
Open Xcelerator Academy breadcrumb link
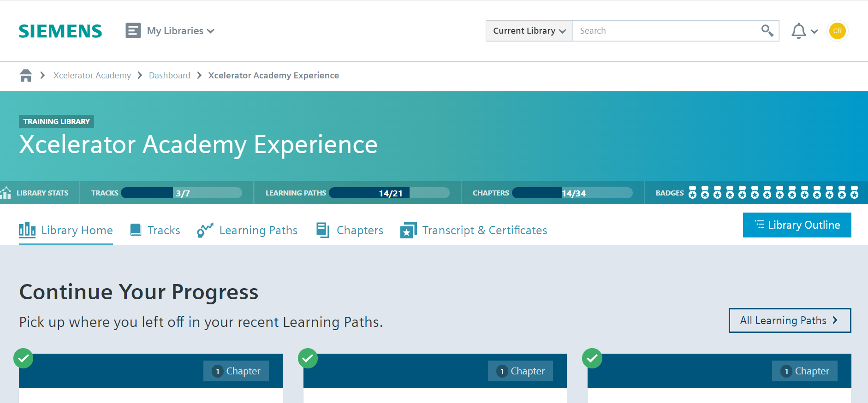92,75
